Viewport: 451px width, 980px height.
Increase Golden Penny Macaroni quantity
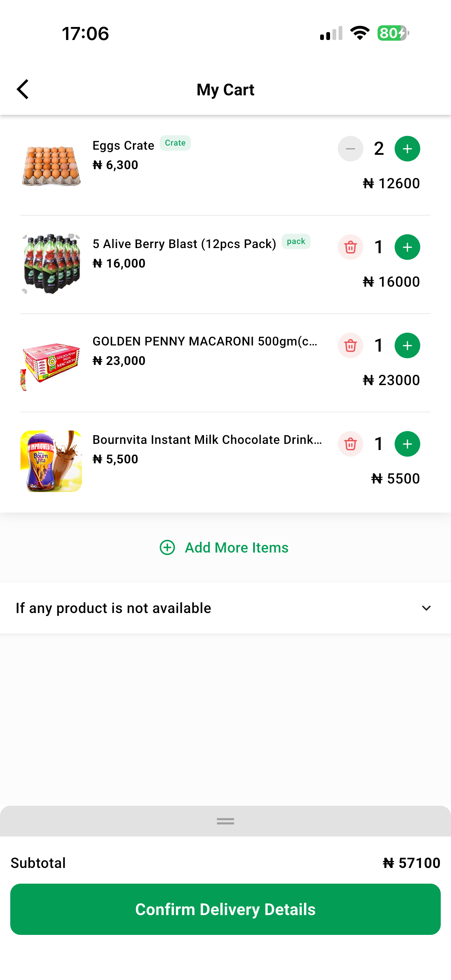[407, 345]
